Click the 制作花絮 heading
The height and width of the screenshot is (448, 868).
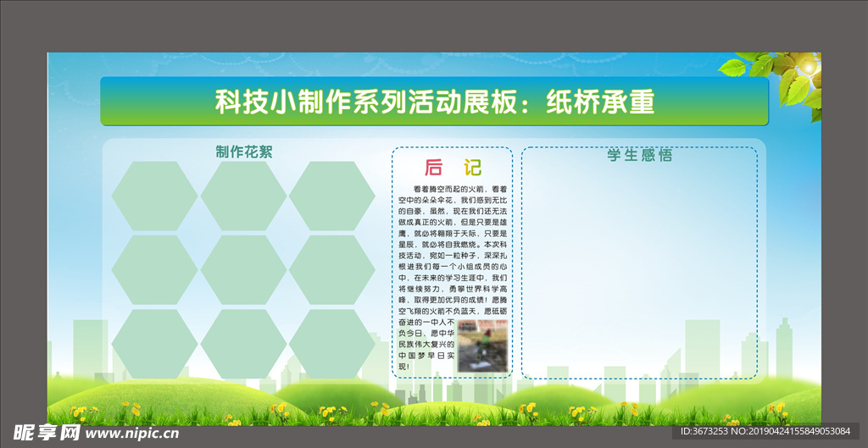click(x=244, y=152)
